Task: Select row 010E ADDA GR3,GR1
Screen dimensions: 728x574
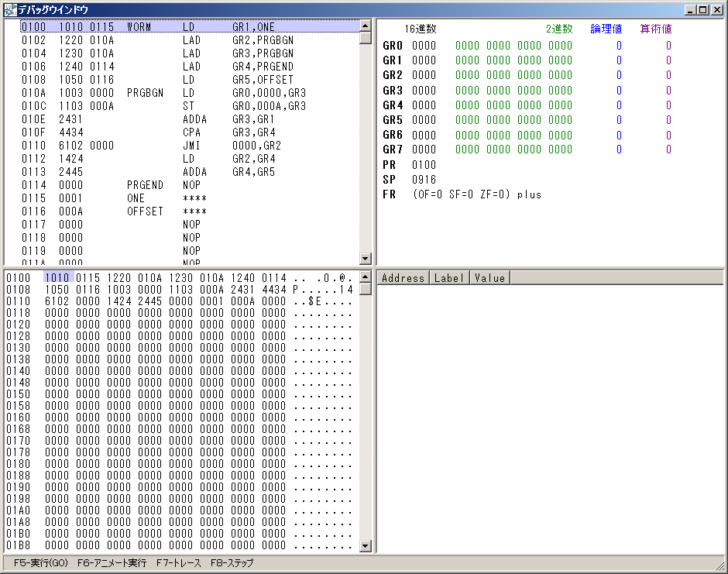Action: click(191, 119)
